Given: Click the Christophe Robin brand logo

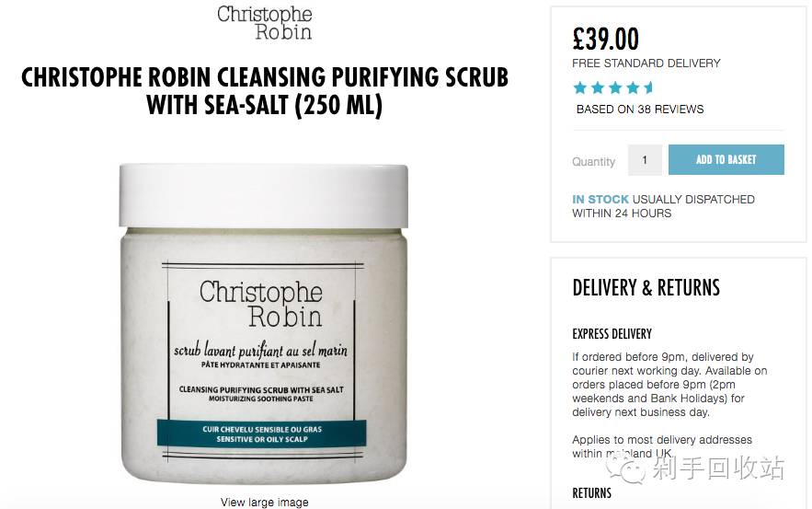Looking at the screenshot, I should pyautogui.click(x=264, y=22).
